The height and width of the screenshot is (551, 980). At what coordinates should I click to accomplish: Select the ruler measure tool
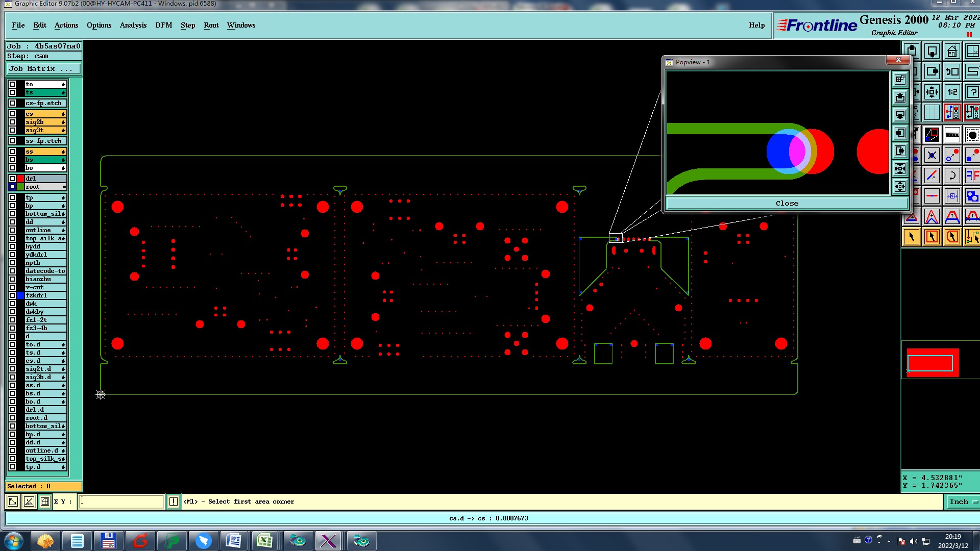click(952, 135)
